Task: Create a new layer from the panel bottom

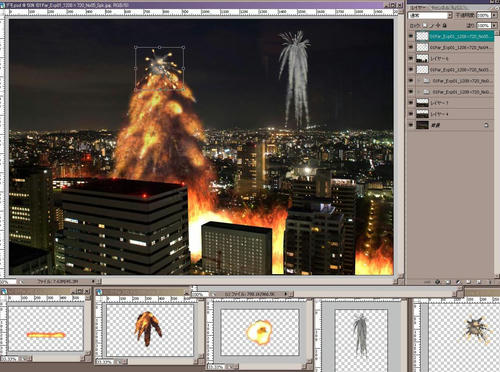Action: (478, 282)
